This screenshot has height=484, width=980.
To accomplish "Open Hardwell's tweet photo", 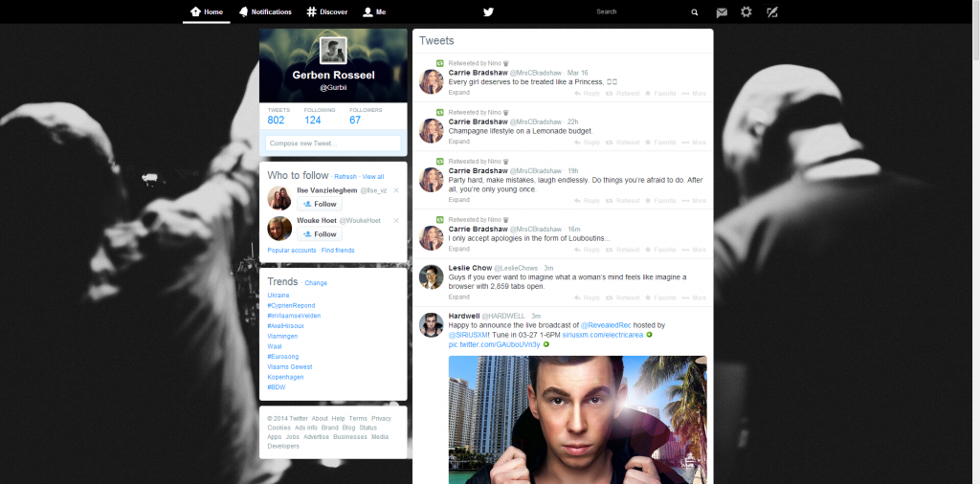I will pos(577,420).
